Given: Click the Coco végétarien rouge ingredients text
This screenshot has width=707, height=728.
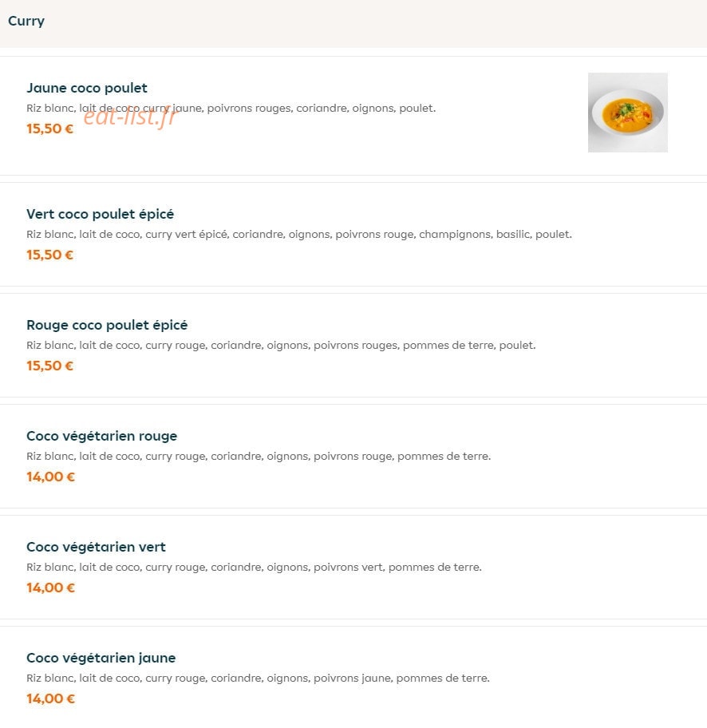Looking at the screenshot, I should [x=259, y=457].
